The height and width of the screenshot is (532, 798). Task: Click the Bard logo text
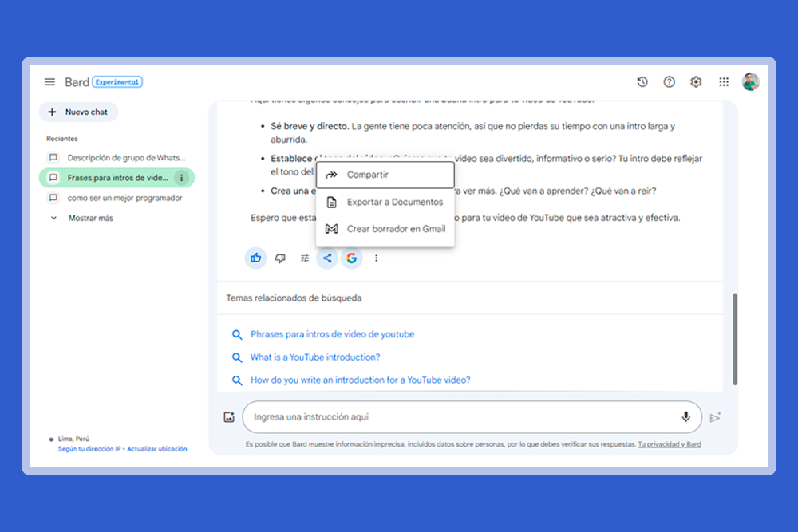77,82
